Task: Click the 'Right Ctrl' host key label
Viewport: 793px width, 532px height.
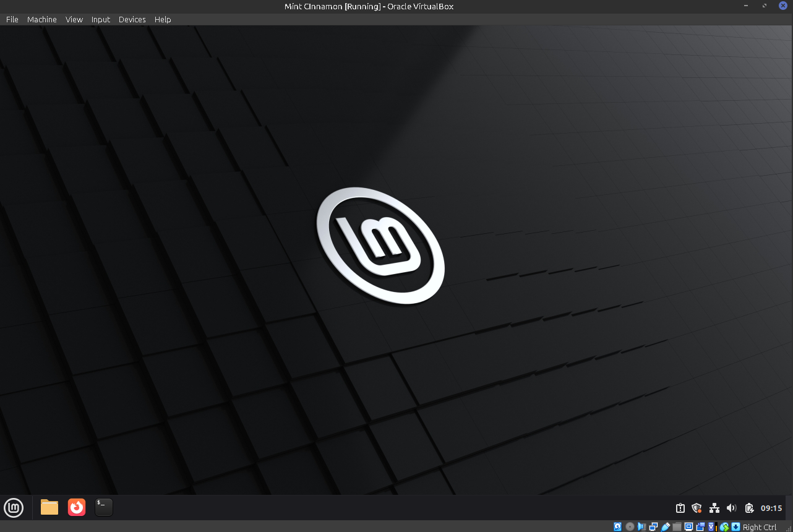Action: pyautogui.click(x=760, y=527)
